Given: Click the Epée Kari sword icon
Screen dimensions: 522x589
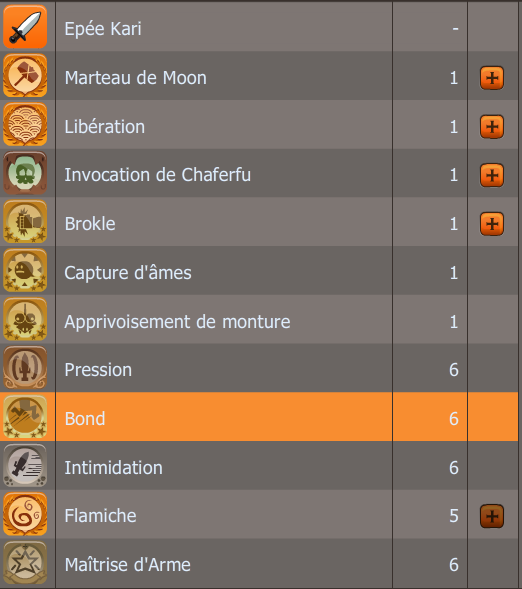Looking at the screenshot, I should pyautogui.click(x=25, y=27).
